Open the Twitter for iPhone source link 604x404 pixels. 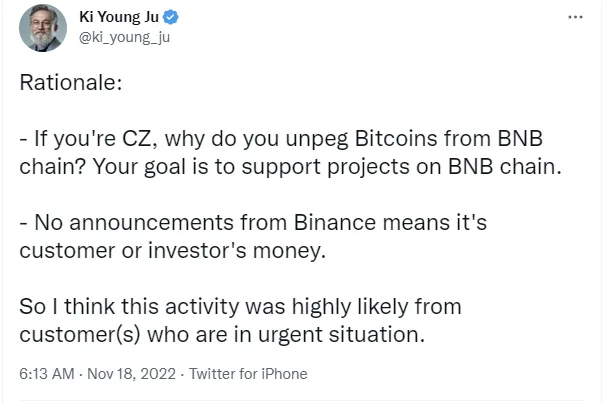click(249, 374)
